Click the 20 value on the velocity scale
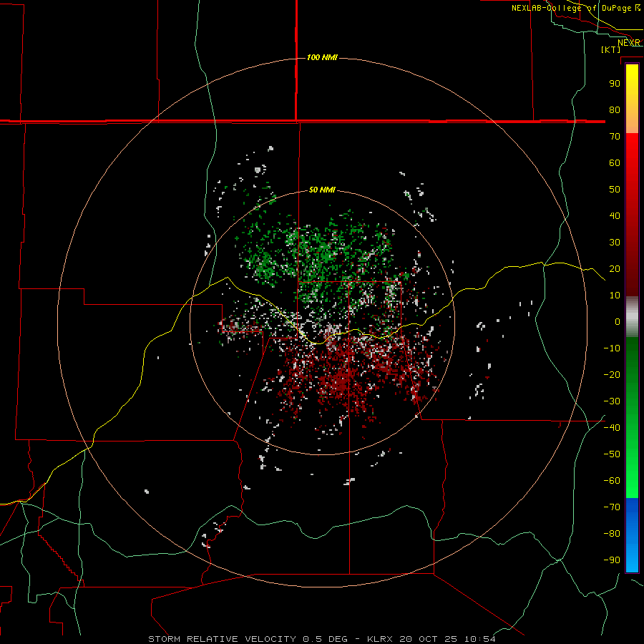 click(x=615, y=268)
